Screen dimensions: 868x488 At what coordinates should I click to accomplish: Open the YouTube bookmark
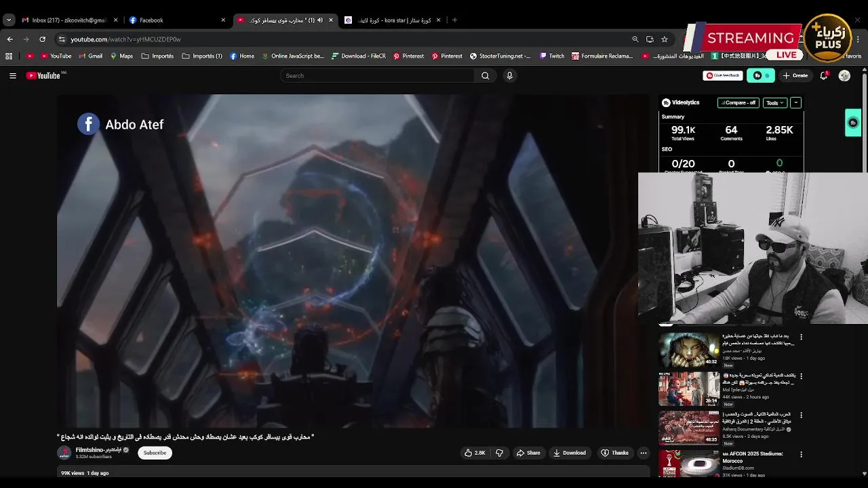click(x=56, y=56)
